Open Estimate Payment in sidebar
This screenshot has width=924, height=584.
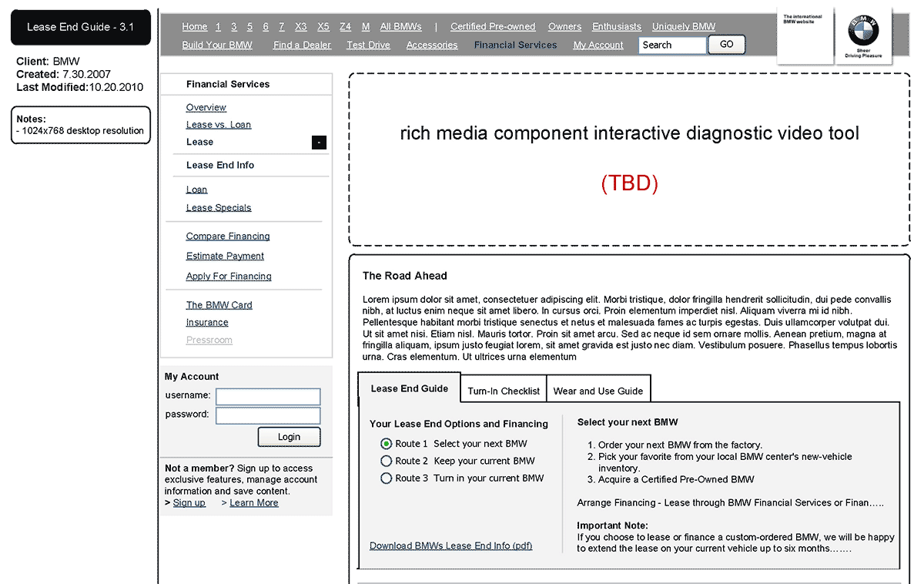[225, 256]
